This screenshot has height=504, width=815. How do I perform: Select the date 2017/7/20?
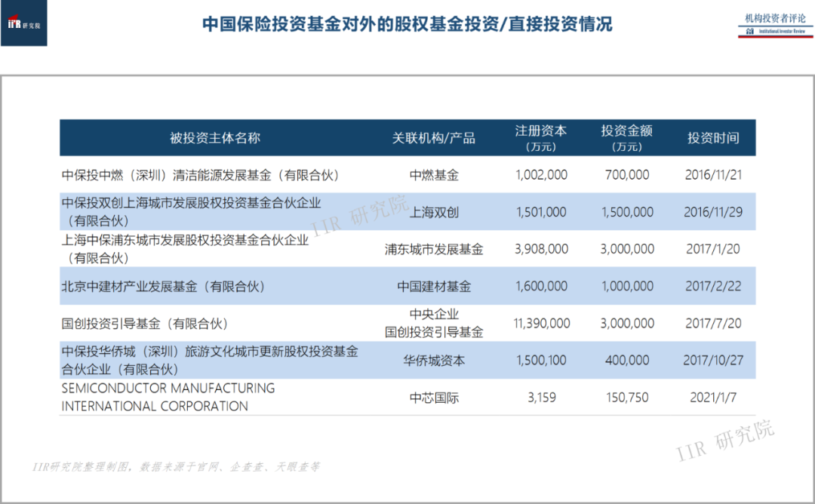(713, 324)
